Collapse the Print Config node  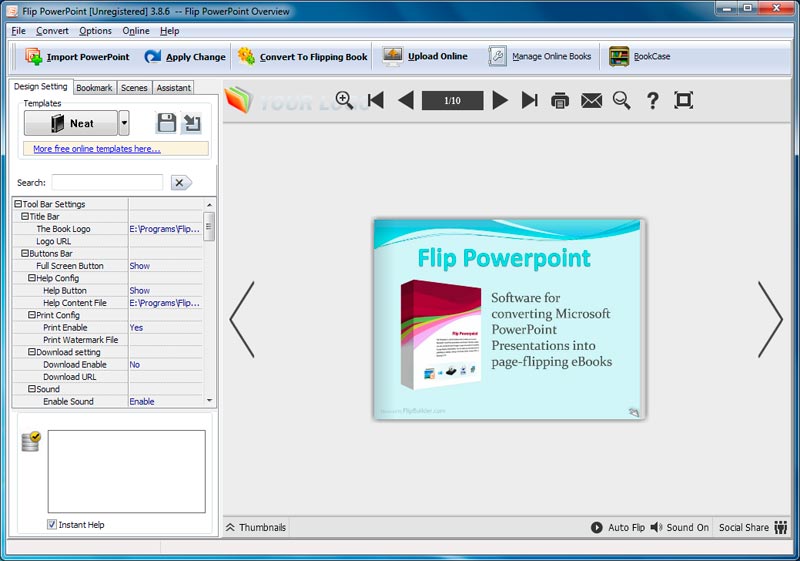[x=32, y=315]
